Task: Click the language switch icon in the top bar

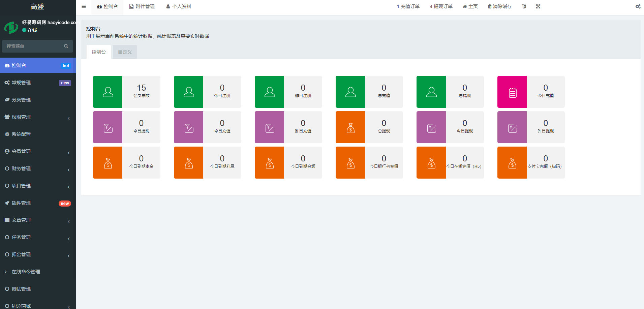Action: click(524, 6)
